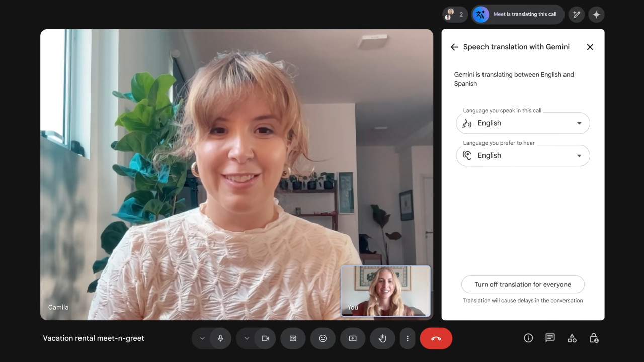Screen dimensions: 644x362
Task: Toggle the microphone mute button
Action: click(x=220, y=338)
